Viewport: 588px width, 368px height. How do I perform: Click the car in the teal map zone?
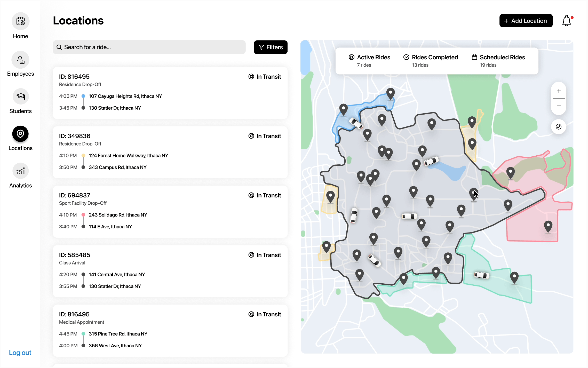[x=482, y=275]
